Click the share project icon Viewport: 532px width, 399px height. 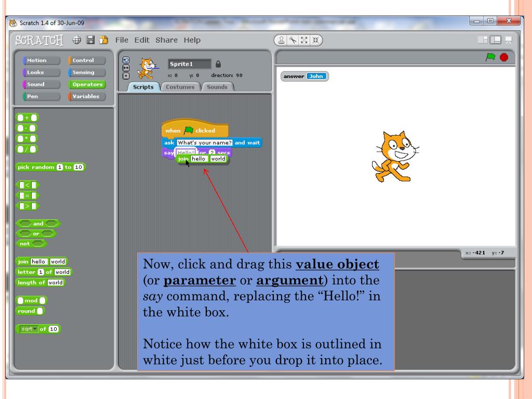(103, 40)
